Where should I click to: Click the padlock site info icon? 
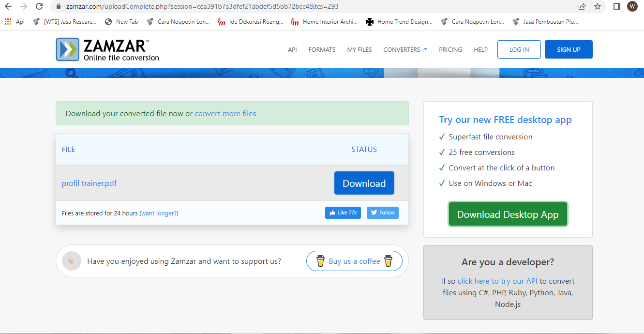(x=58, y=7)
